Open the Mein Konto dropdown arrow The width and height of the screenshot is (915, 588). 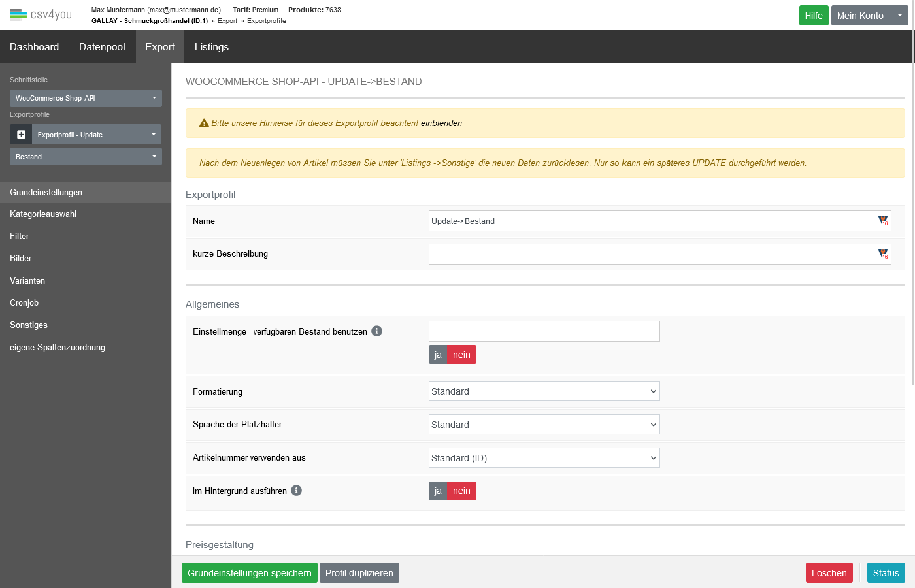coord(899,15)
